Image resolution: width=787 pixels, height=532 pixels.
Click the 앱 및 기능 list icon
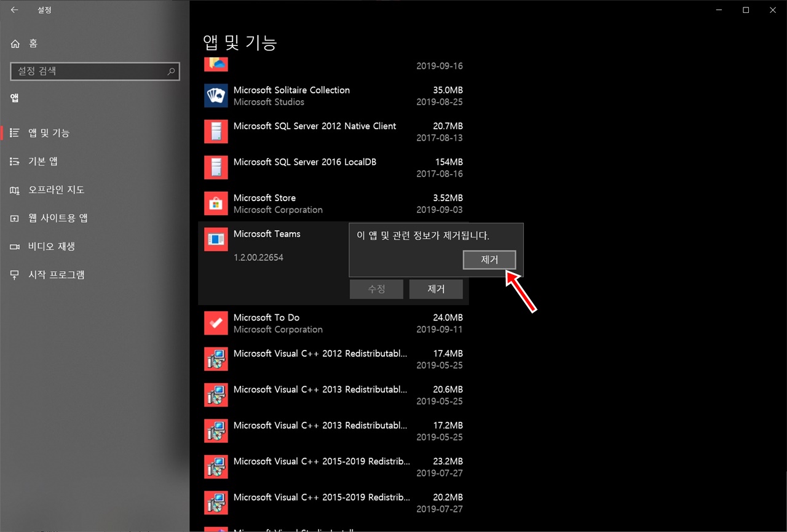15,133
